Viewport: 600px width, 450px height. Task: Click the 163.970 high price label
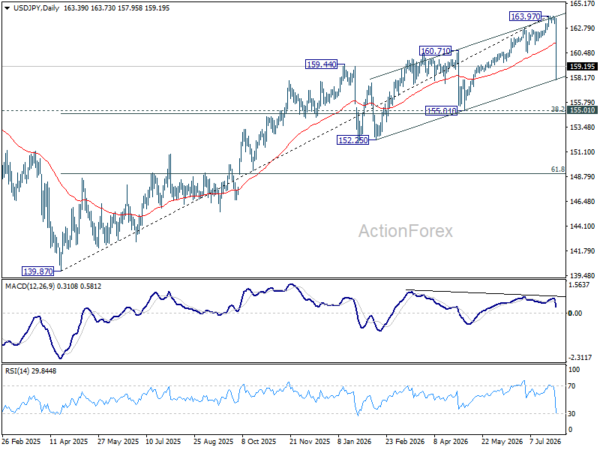point(525,16)
